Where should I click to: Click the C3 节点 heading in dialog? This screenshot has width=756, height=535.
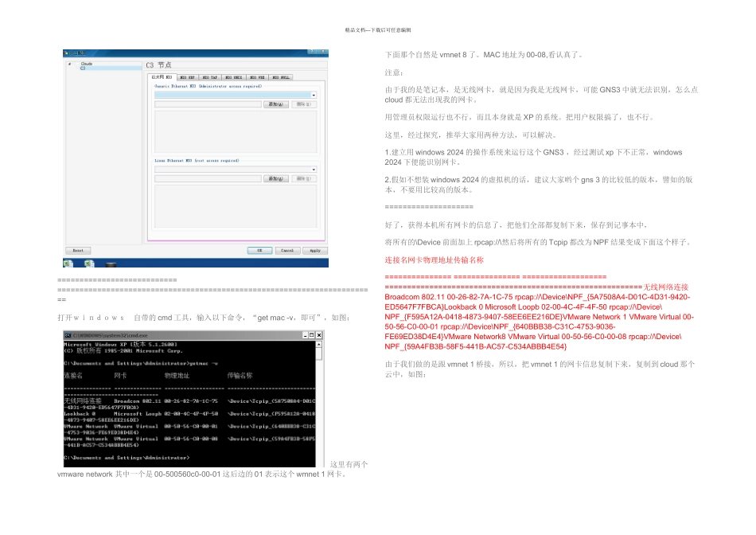pos(158,64)
